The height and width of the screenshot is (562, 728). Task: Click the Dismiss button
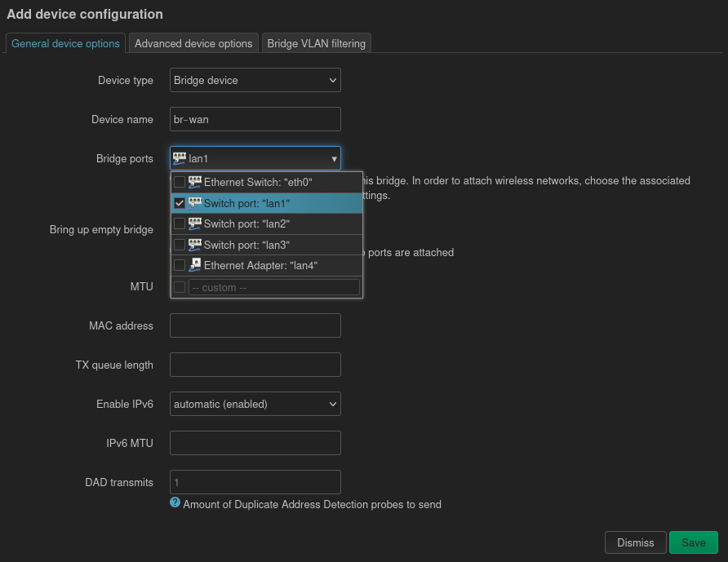[x=635, y=542]
